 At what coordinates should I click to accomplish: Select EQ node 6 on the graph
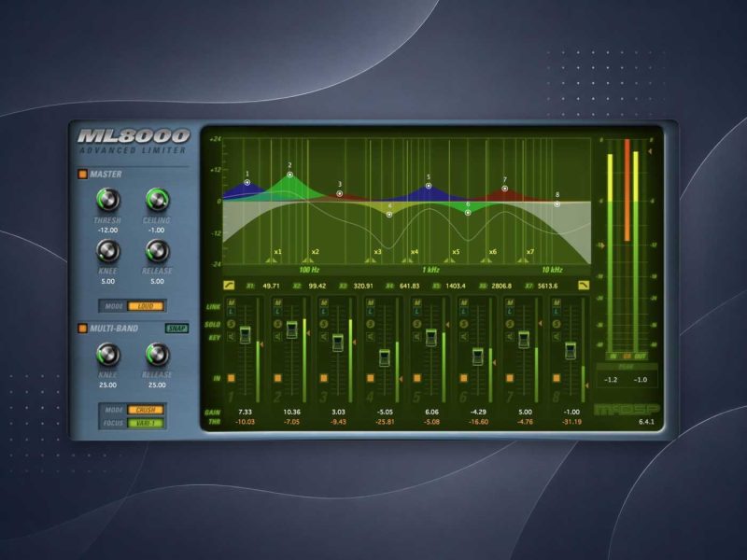point(468,213)
